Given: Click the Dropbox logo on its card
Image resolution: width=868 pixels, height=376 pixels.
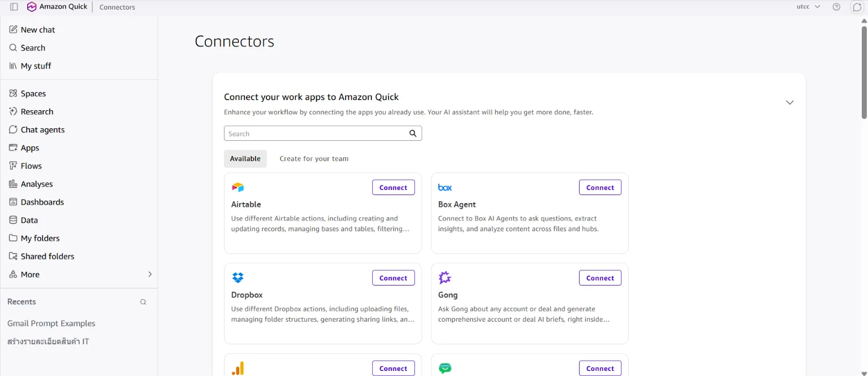Looking at the screenshot, I should point(238,278).
